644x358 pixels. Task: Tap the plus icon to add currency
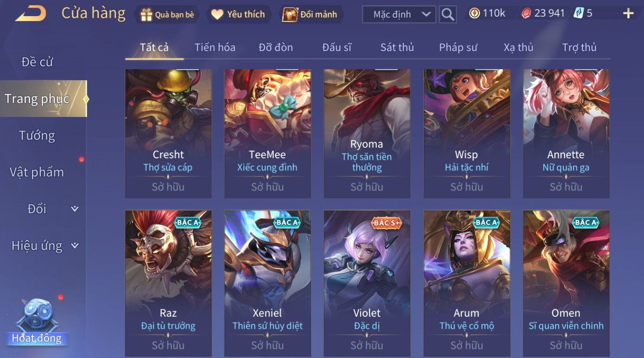coord(628,14)
